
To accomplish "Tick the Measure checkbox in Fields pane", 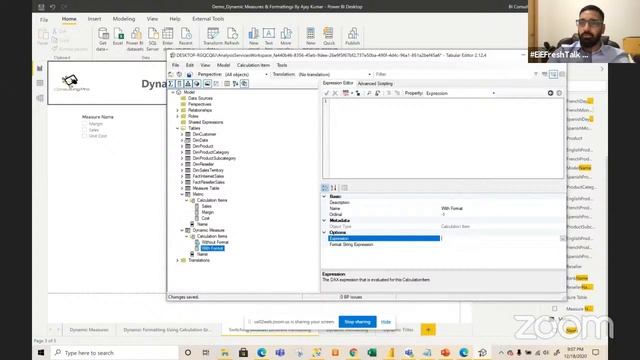I will click(555, 309).
